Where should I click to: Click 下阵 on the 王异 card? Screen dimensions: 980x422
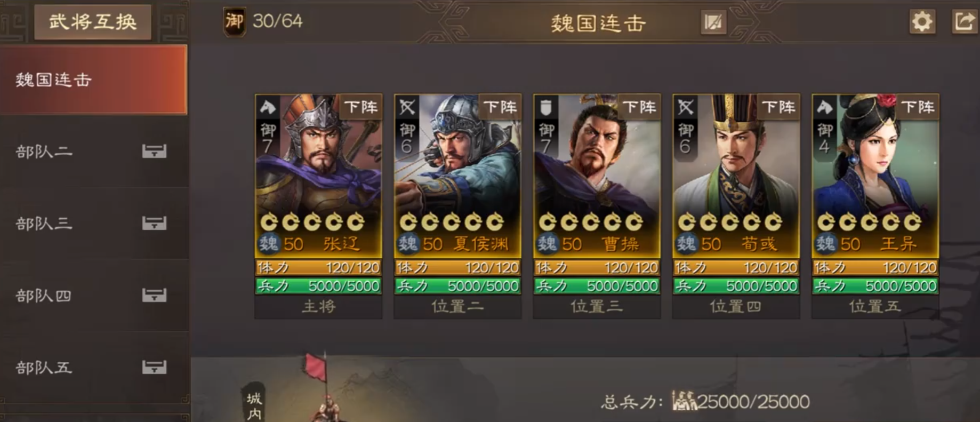(x=918, y=107)
